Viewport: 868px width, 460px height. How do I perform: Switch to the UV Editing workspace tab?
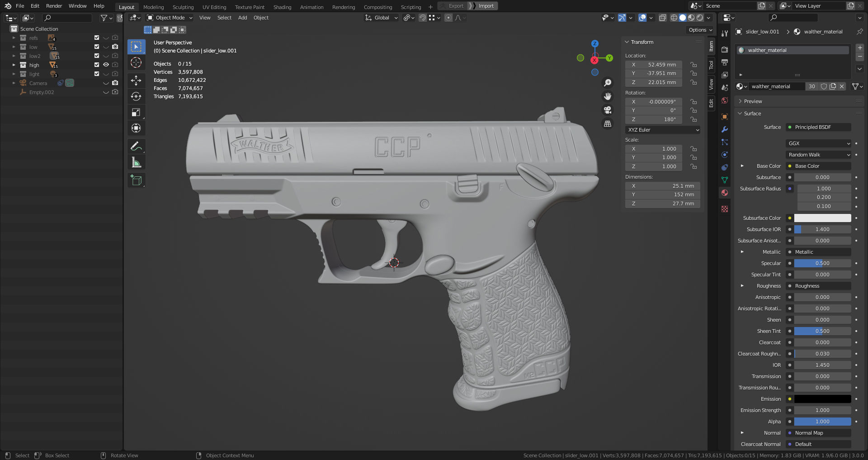pos(214,7)
